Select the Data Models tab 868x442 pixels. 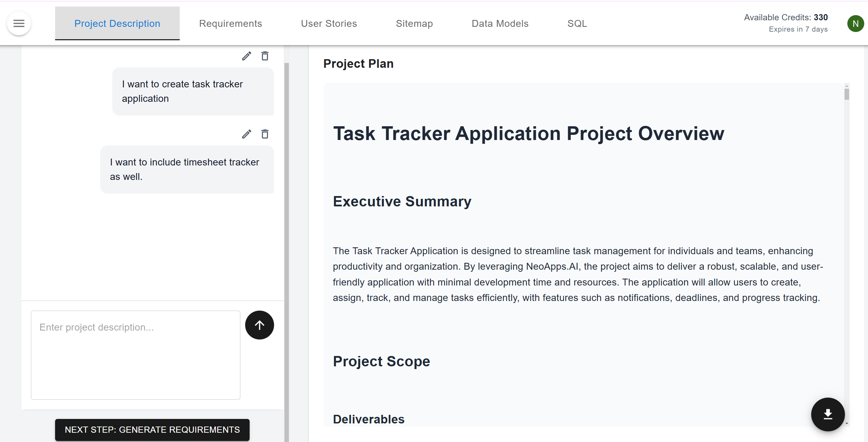[x=500, y=23]
